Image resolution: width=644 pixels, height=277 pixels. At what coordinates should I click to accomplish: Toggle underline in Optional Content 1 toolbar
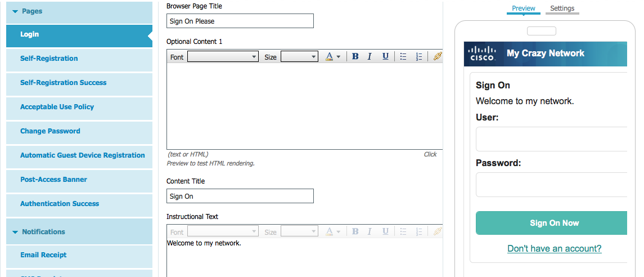385,56
